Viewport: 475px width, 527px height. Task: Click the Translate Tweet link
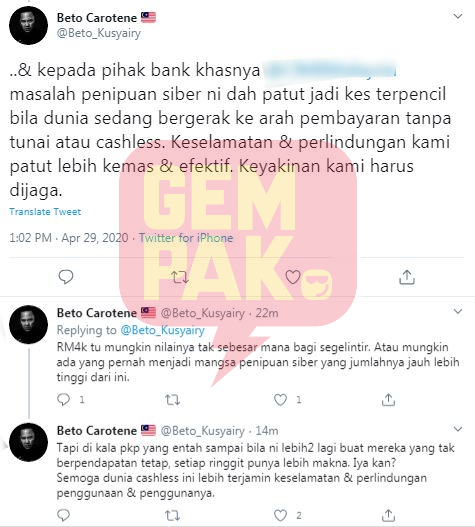point(45,212)
